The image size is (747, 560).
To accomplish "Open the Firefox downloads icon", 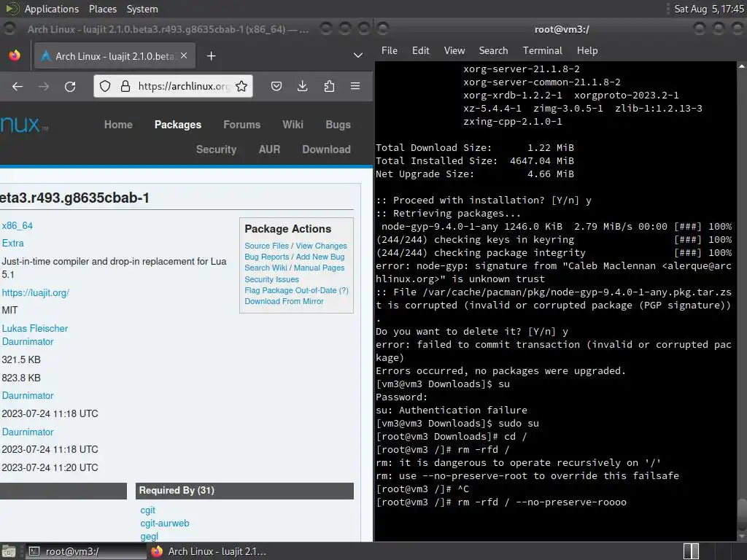I will [303, 86].
